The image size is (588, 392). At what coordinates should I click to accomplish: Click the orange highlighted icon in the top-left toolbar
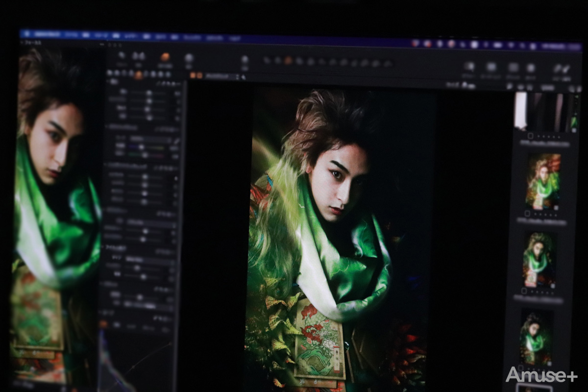click(165, 57)
